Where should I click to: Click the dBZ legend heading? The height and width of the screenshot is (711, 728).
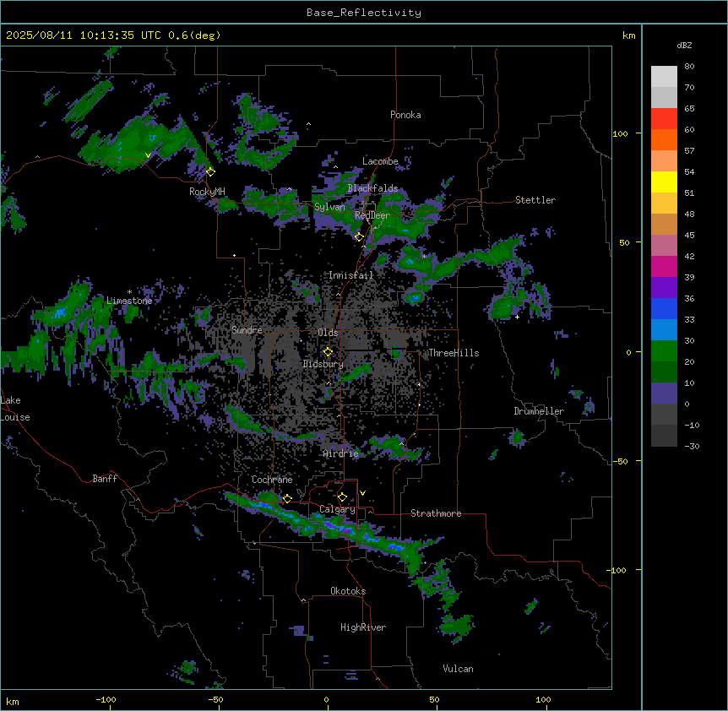coord(684,45)
